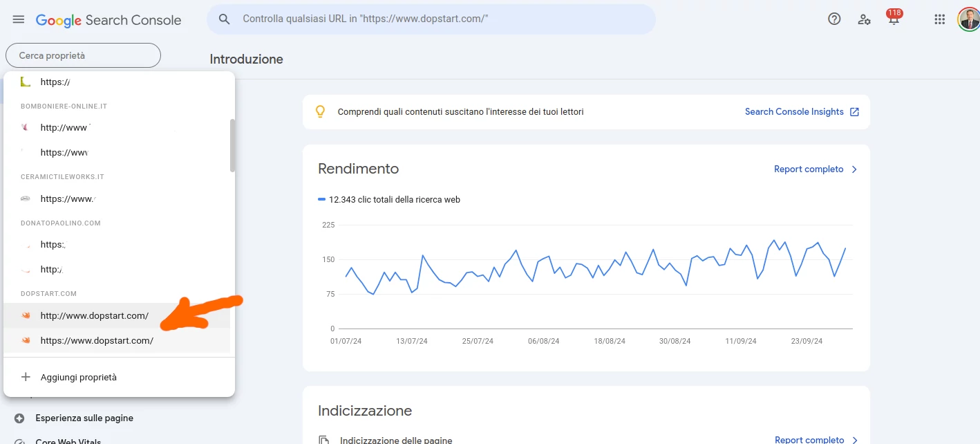
Task: Select https://www.dopstart.com/ property
Action: click(x=117, y=340)
